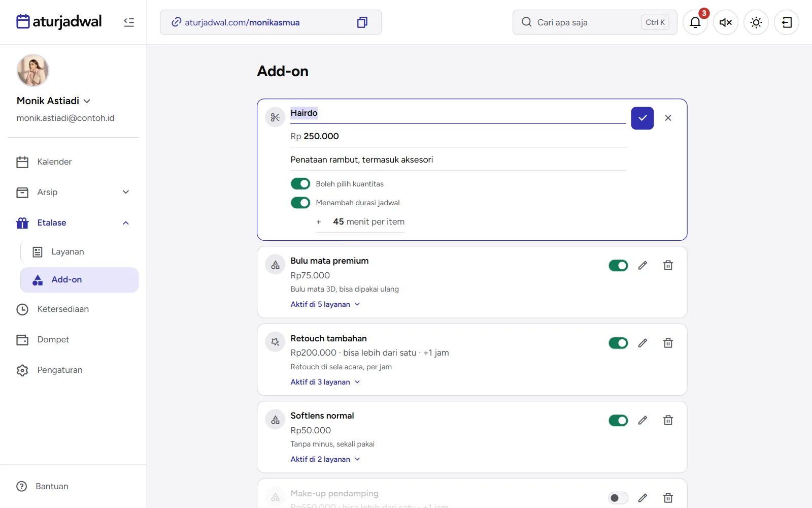Open Pengaturan settings page
The width and height of the screenshot is (812, 508).
coord(73,370)
